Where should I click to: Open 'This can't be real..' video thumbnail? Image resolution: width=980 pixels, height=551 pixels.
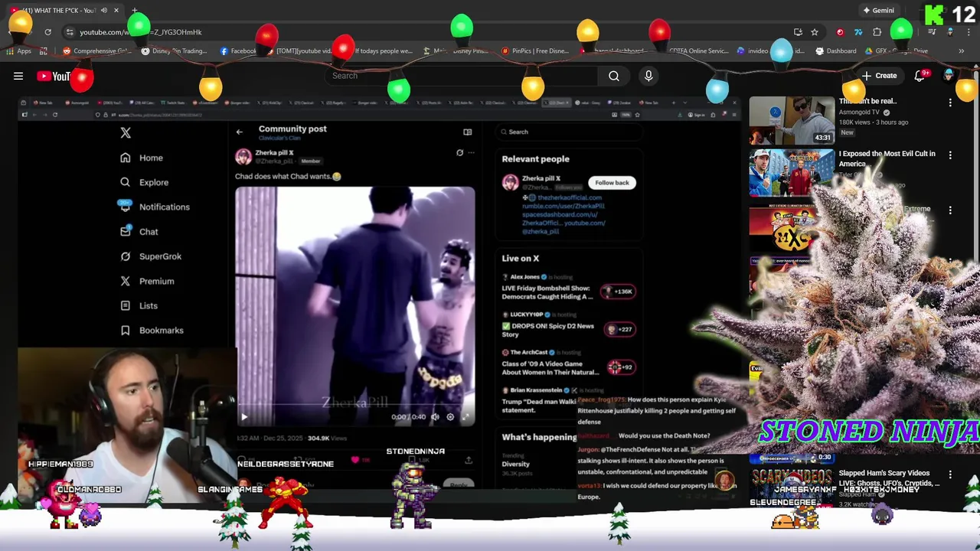point(792,120)
